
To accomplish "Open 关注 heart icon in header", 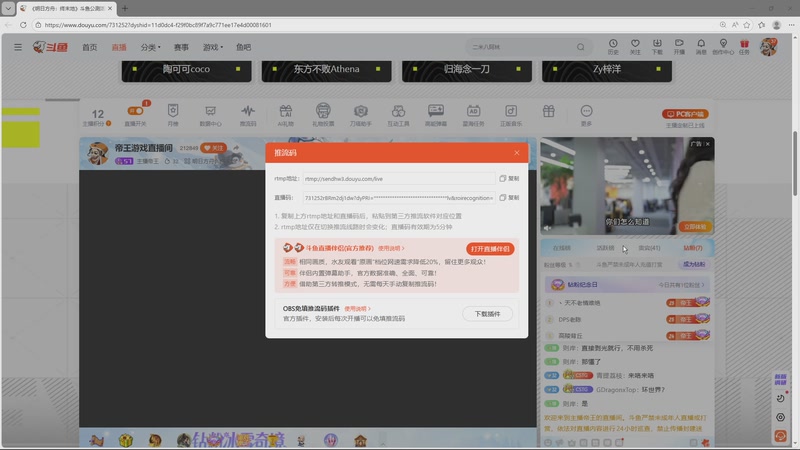I will 635,46.
